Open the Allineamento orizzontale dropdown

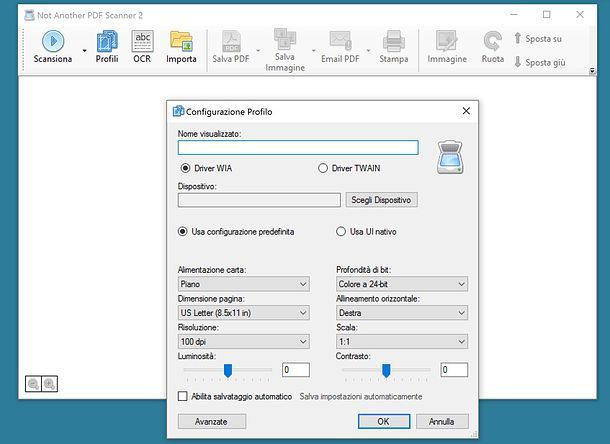point(402,313)
